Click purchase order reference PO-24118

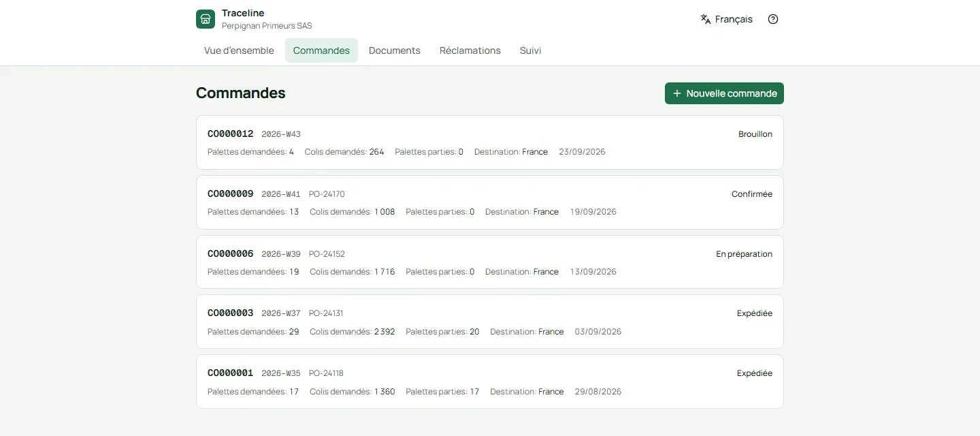point(326,373)
